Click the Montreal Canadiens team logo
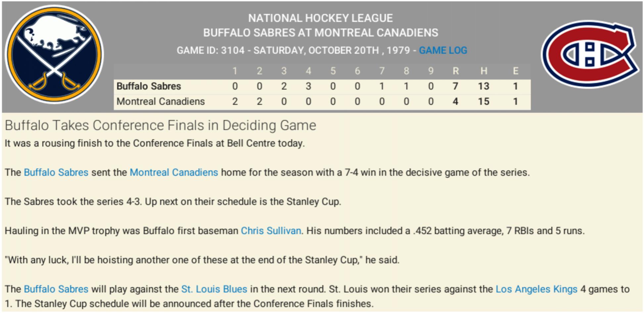This screenshot has width=644, height=313. tap(590, 55)
